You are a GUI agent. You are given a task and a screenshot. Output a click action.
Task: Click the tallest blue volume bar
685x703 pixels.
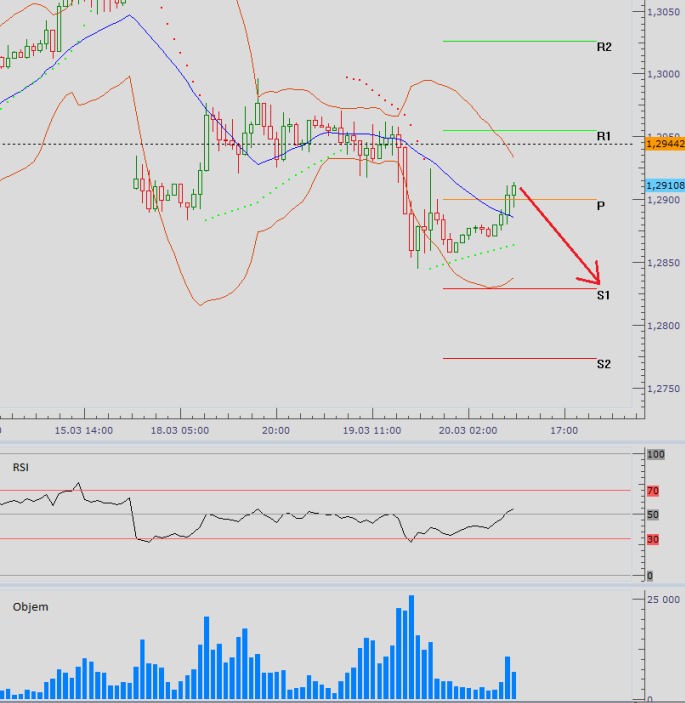point(412,648)
